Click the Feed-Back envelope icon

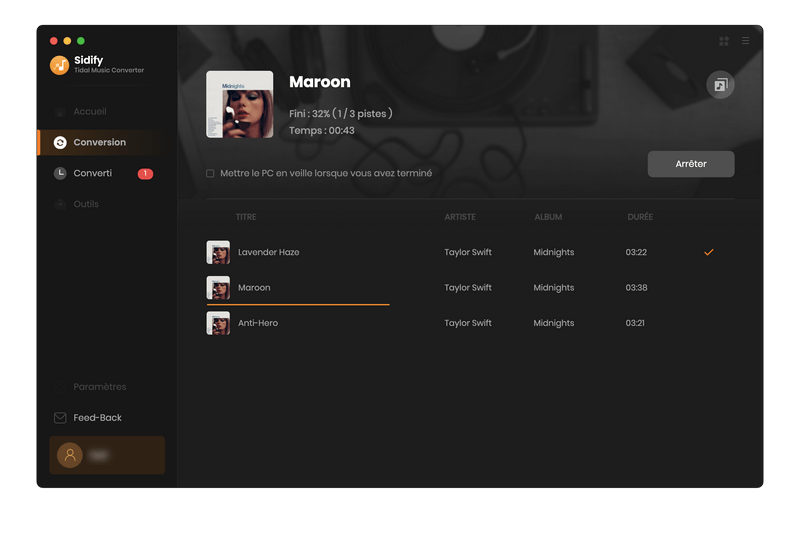click(x=60, y=418)
